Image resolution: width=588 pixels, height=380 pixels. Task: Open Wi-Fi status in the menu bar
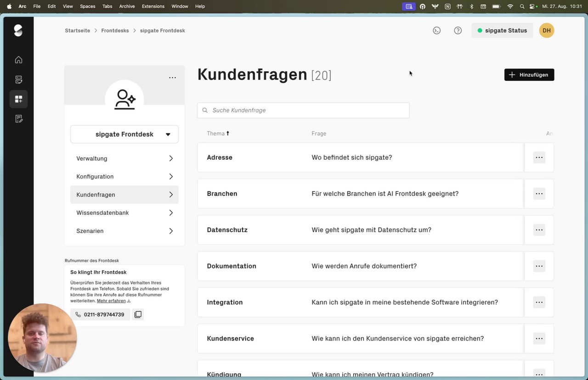point(510,6)
